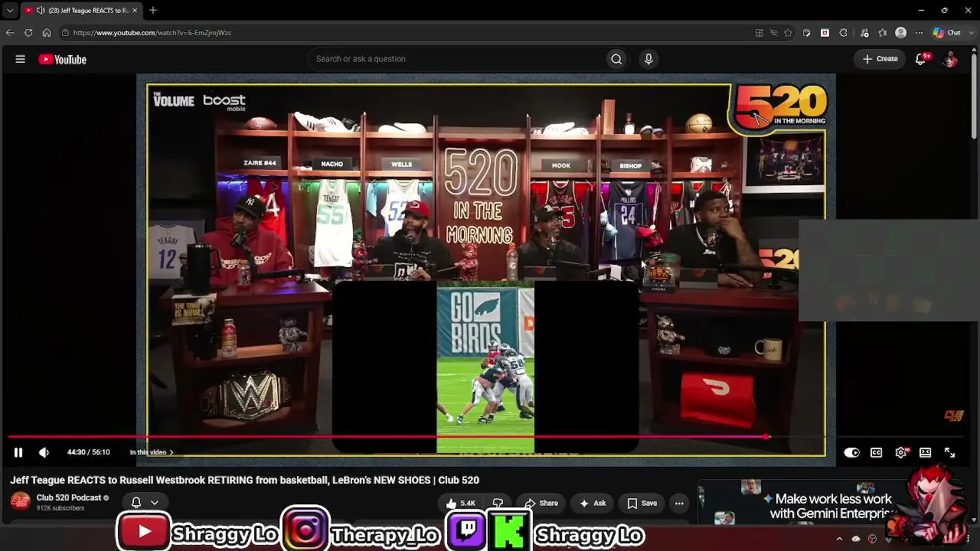Open the Ask AI button
This screenshot has width=980, height=551.
(593, 503)
